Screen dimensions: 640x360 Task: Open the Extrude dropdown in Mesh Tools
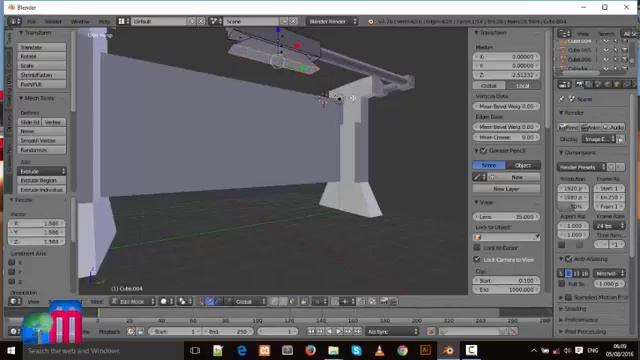[x=42, y=171]
